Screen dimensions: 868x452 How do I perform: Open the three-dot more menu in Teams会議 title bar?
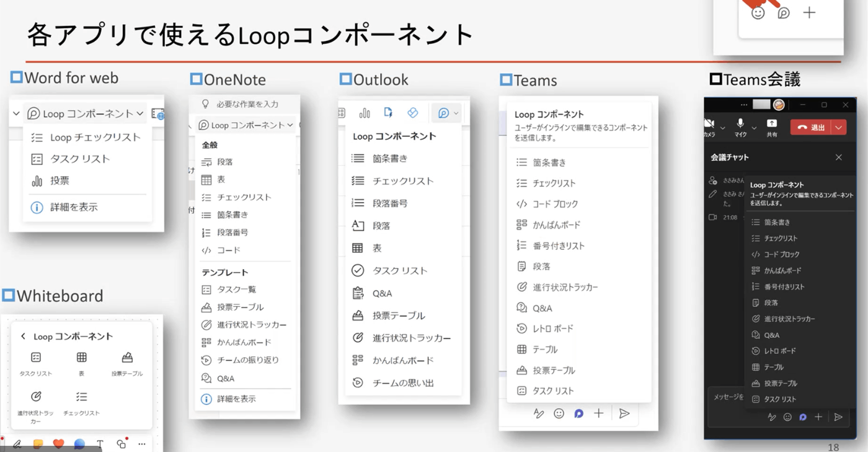[743, 105]
